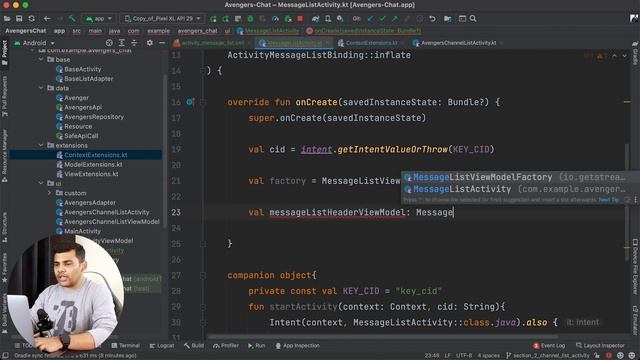
Task: Push commits with the green up-arrow icon
Action: click(x=395, y=19)
